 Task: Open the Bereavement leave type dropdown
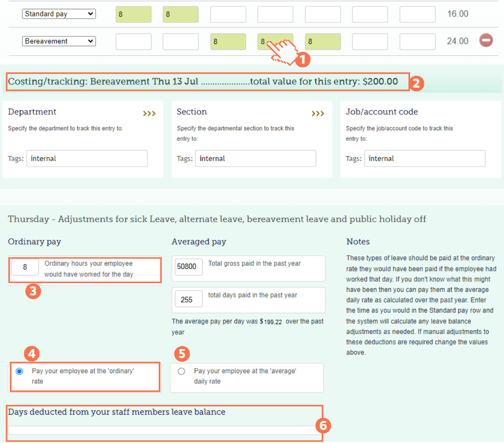(x=58, y=41)
